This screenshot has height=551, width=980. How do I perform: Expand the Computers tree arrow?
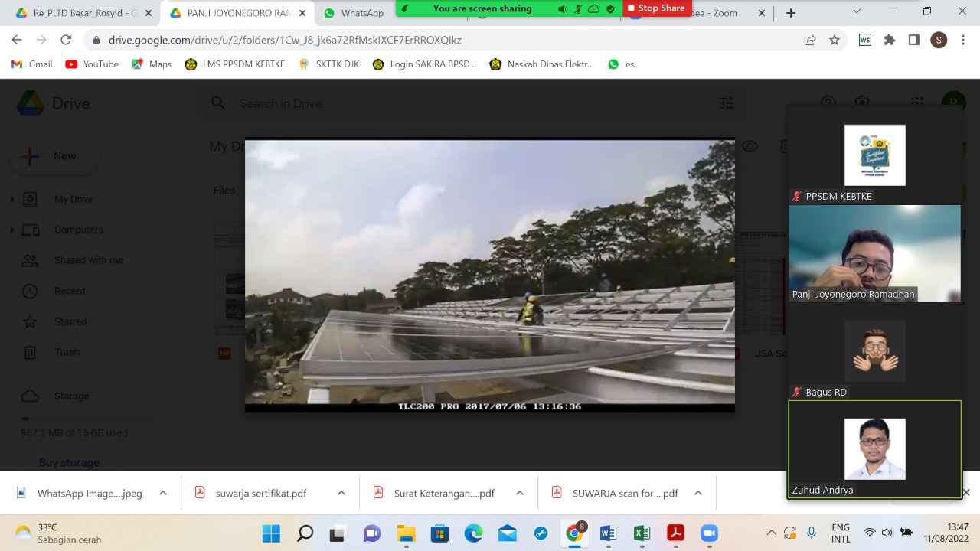tap(11, 230)
